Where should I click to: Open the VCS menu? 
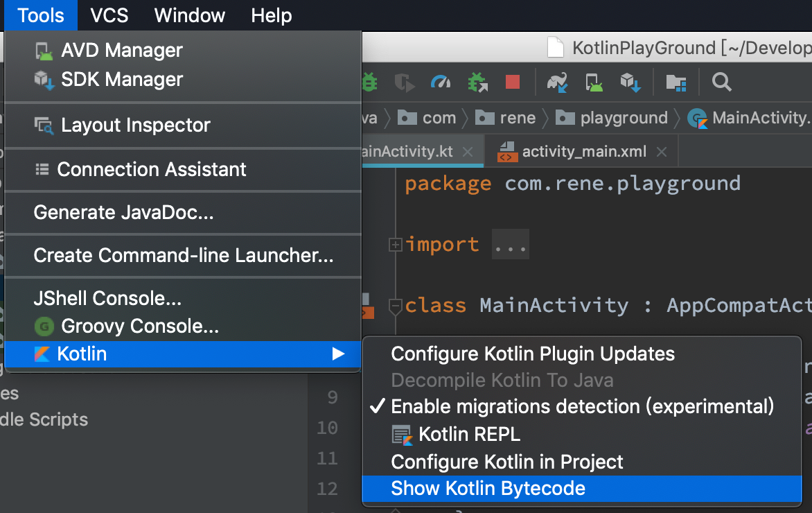[x=109, y=15]
